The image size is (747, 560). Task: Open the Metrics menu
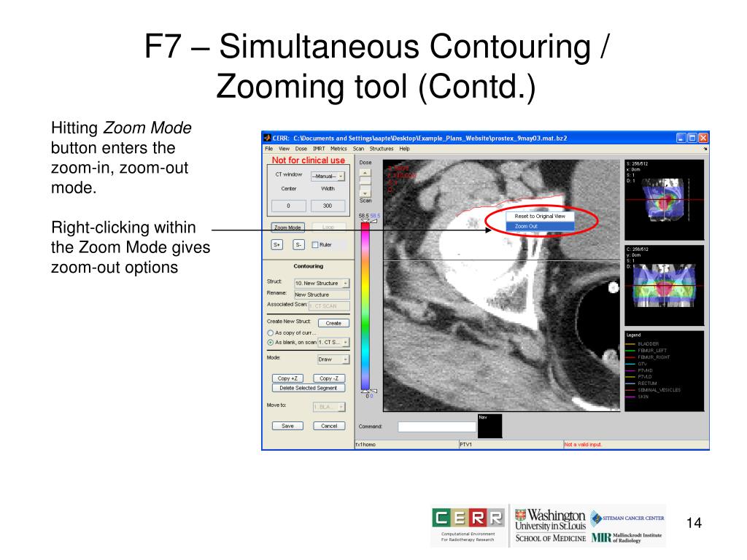pyautogui.click(x=338, y=149)
